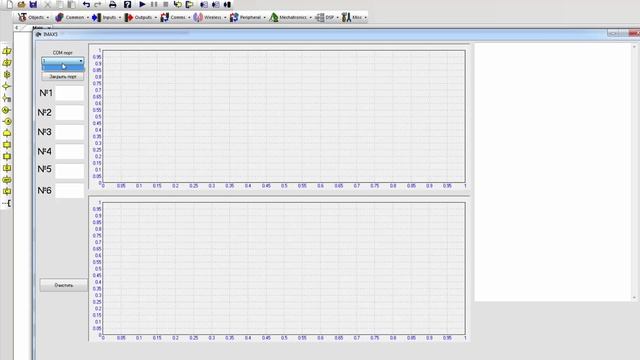The height and width of the screenshot is (360, 640).
Task: Click the Очистить button
Action: point(64,285)
